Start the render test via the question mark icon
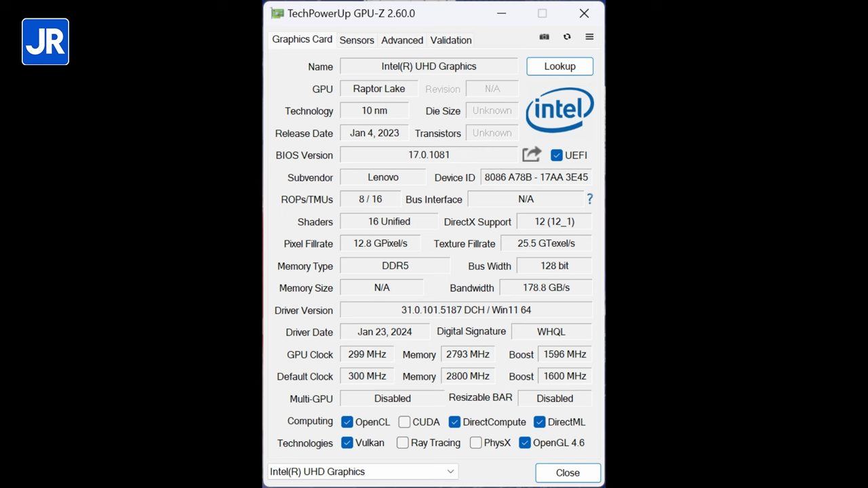 click(589, 199)
